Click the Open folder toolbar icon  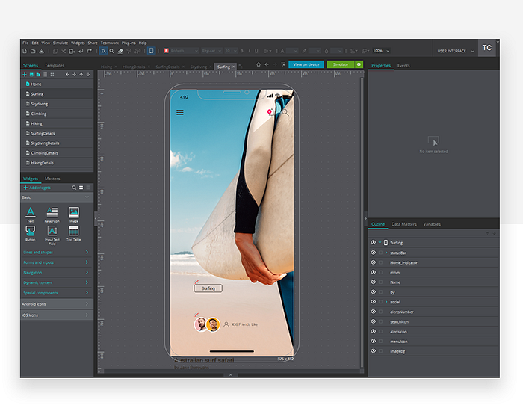[x=33, y=51]
